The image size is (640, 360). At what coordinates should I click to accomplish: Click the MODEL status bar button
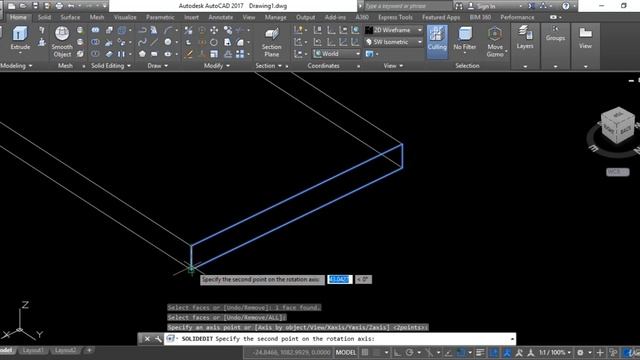(x=346, y=352)
